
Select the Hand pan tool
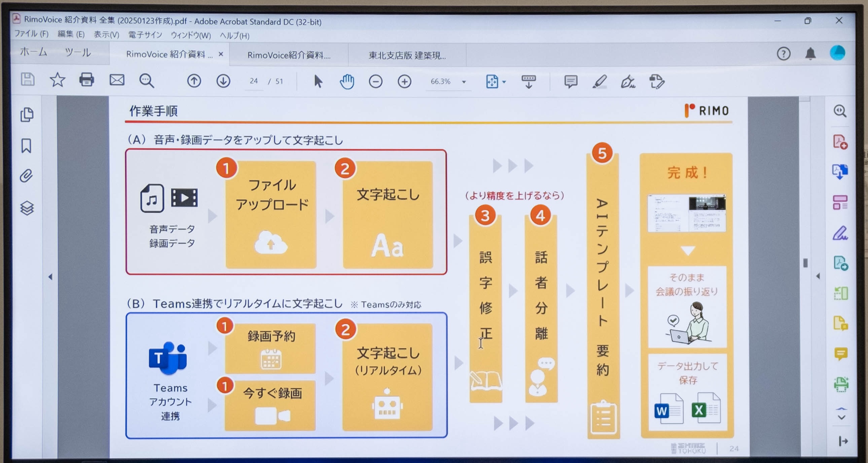click(x=347, y=81)
